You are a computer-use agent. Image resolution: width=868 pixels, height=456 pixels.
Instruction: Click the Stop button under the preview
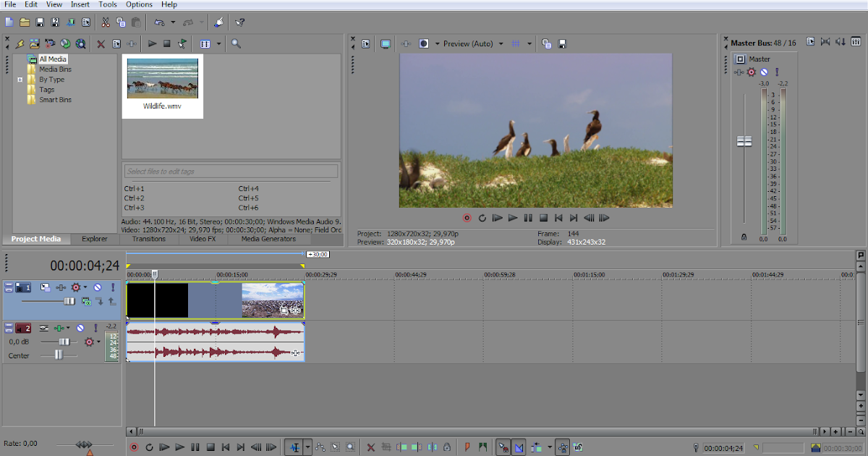(542, 217)
